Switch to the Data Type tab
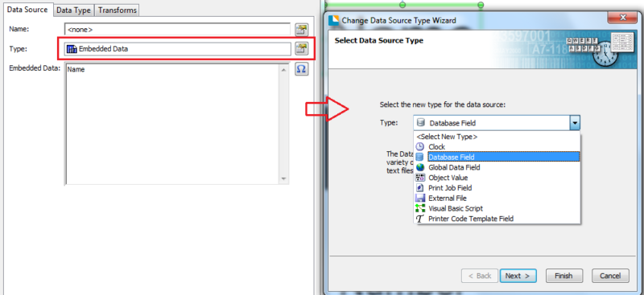644x295 pixels. pos(73,10)
